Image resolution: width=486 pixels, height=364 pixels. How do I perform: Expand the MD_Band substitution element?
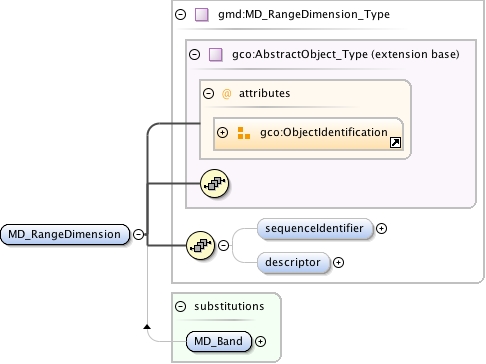click(260, 342)
